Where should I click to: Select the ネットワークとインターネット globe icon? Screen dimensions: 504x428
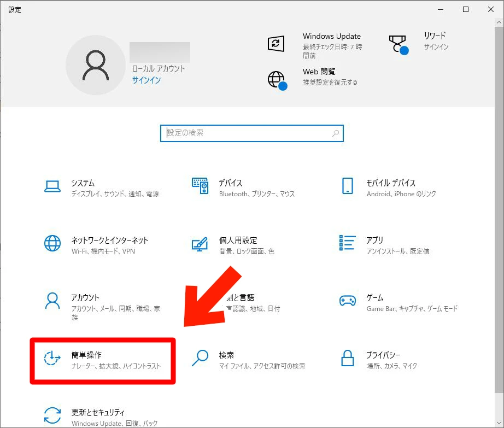coord(52,244)
